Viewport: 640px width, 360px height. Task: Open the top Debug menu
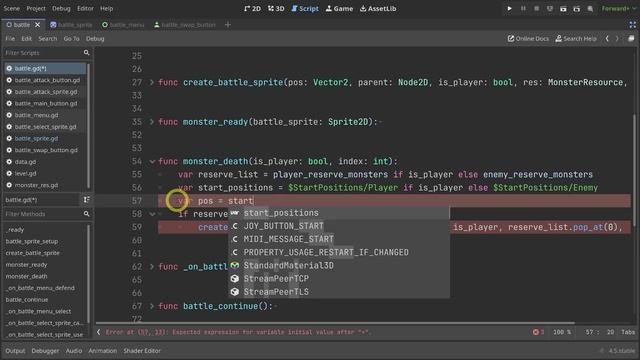click(61, 9)
